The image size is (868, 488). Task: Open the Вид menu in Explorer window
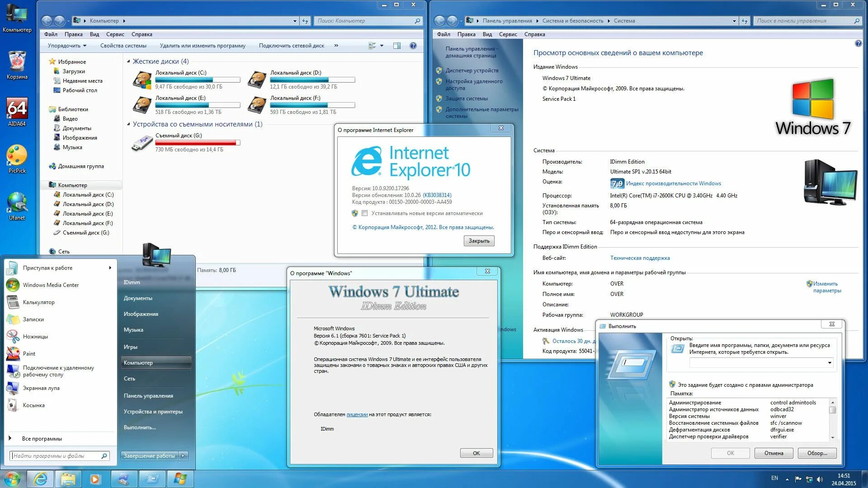94,34
